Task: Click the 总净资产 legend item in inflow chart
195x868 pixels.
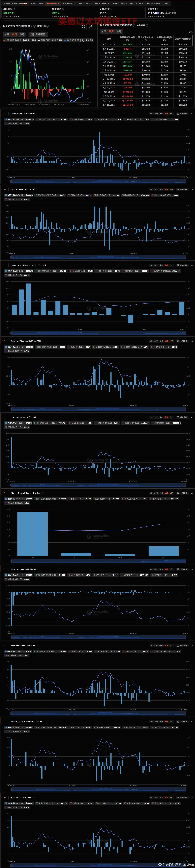Action: click(x=50, y=40)
